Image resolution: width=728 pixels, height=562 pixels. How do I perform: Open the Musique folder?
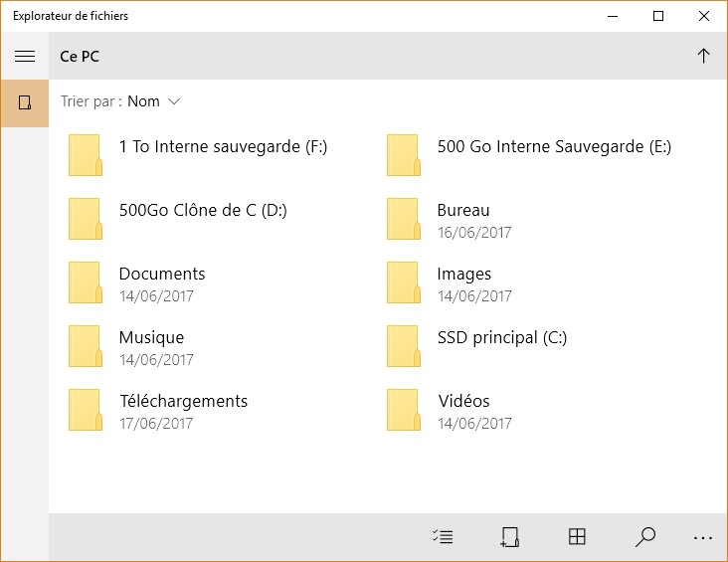coord(151,338)
